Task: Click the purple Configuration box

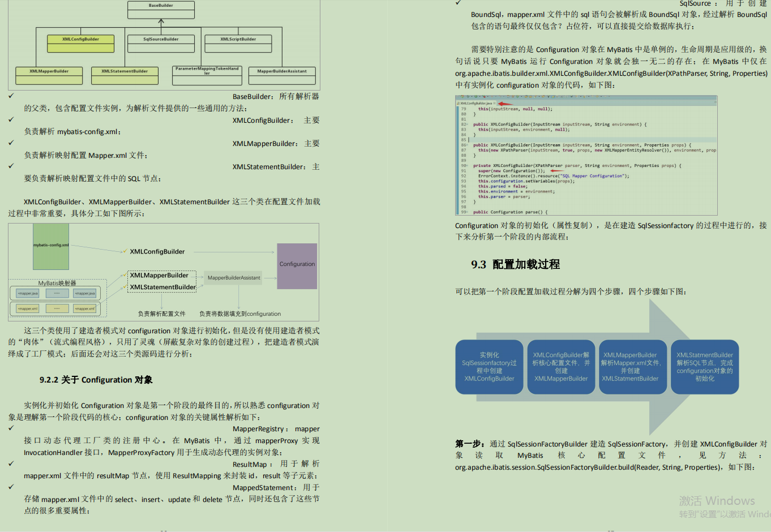Action: [x=297, y=266]
